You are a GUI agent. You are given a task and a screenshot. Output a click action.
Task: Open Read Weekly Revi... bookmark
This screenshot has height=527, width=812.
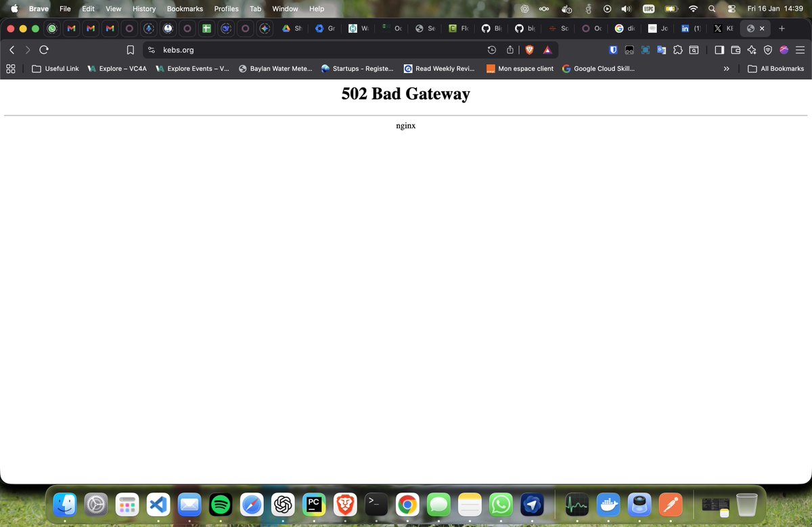pyautogui.click(x=439, y=68)
